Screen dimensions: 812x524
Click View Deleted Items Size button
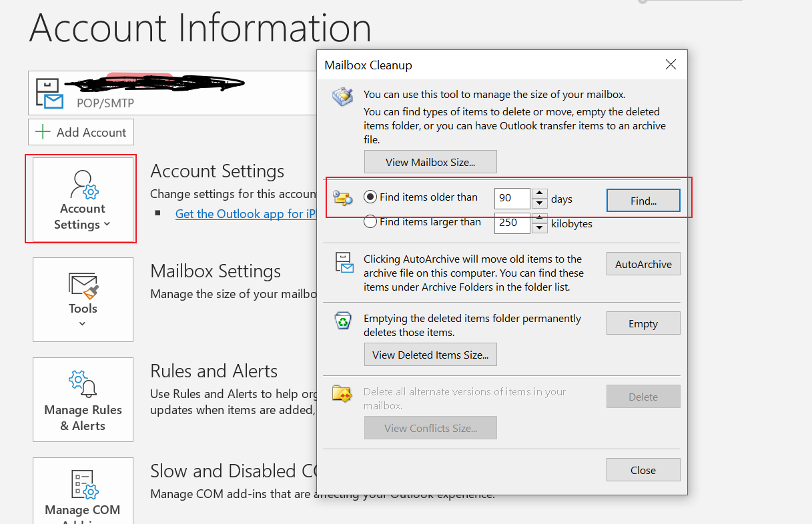[x=430, y=355]
